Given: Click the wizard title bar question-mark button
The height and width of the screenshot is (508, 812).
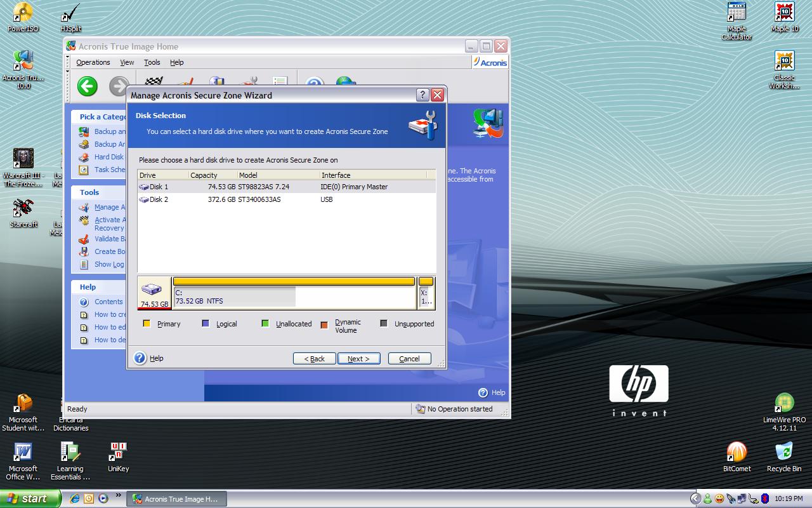Looking at the screenshot, I should tap(422, 95).
